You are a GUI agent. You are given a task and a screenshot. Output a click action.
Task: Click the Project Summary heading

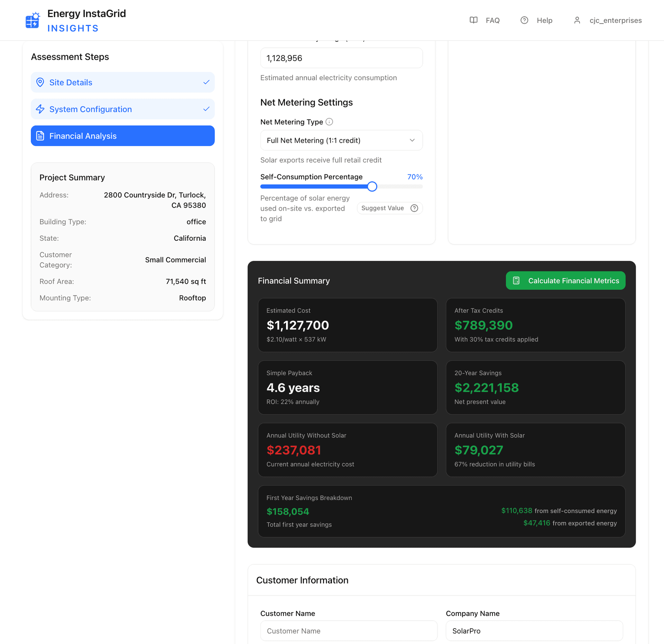pos(72,177)
